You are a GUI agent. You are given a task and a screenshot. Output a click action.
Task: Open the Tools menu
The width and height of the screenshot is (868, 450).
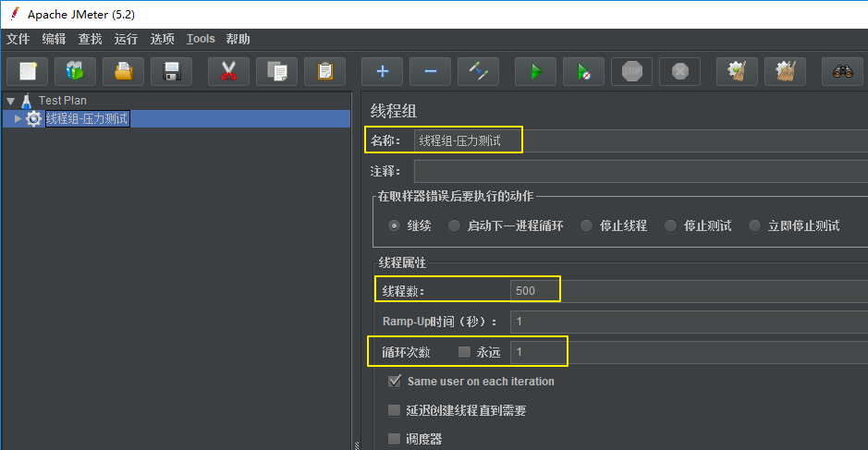click(201, 40)
